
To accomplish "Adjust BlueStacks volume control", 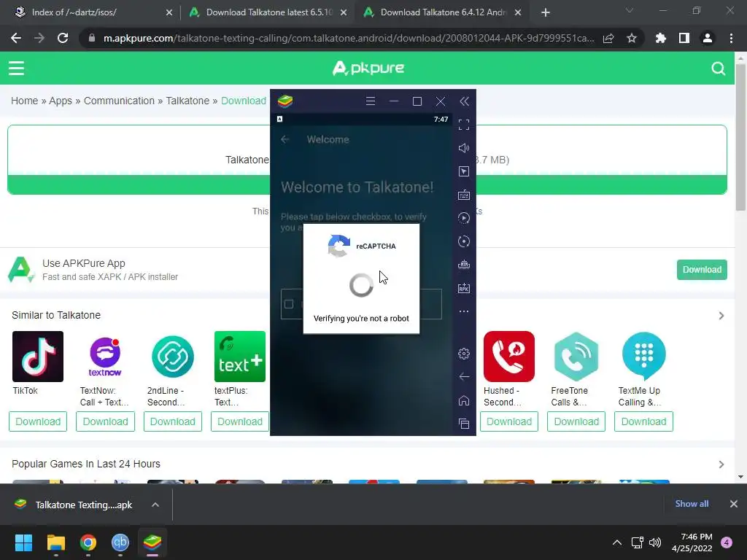I will coord(463,148).
